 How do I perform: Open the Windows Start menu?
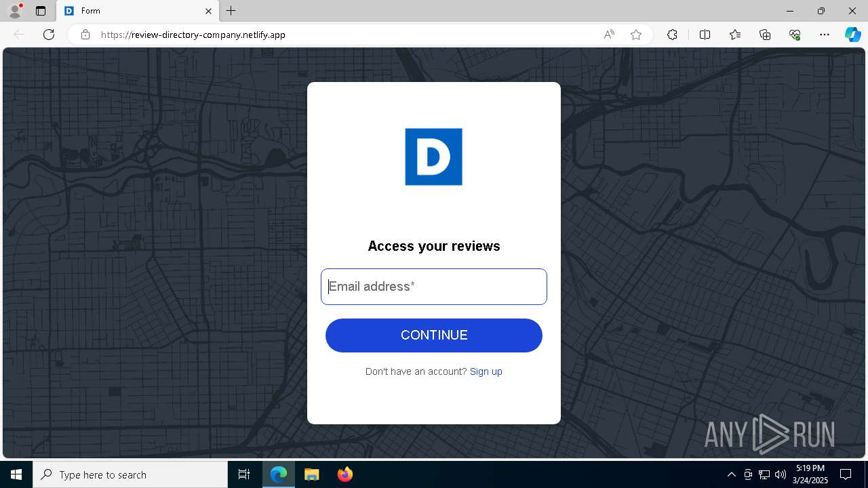[16, 474]
